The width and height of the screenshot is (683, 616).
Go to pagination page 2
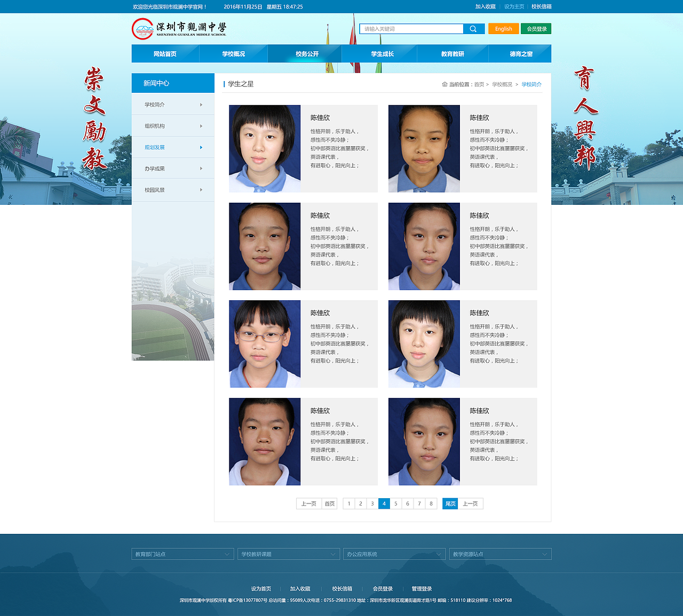tap(361, 503)
